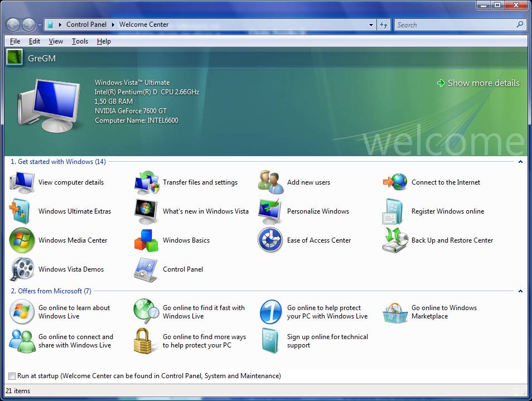532x401 pixels.
Task: Collapse Offers from Microsoft section
Action: pos(520,291)
